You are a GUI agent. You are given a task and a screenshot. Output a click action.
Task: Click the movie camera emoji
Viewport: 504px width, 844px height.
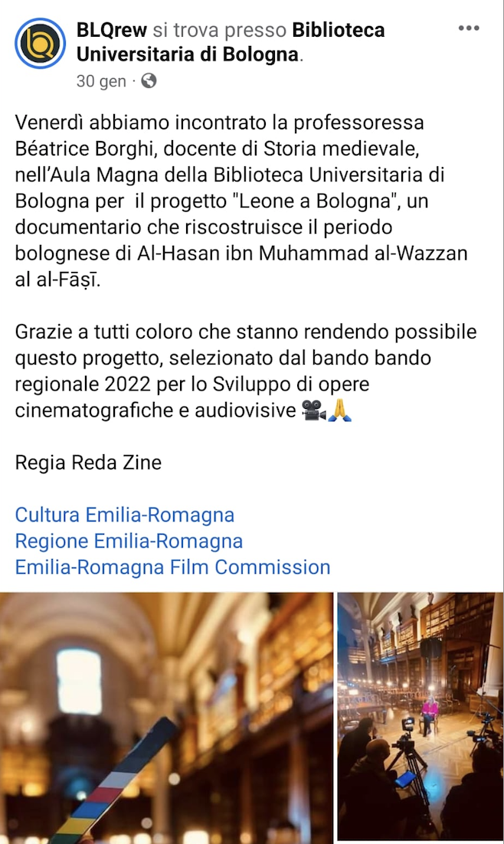pos(313,411)
